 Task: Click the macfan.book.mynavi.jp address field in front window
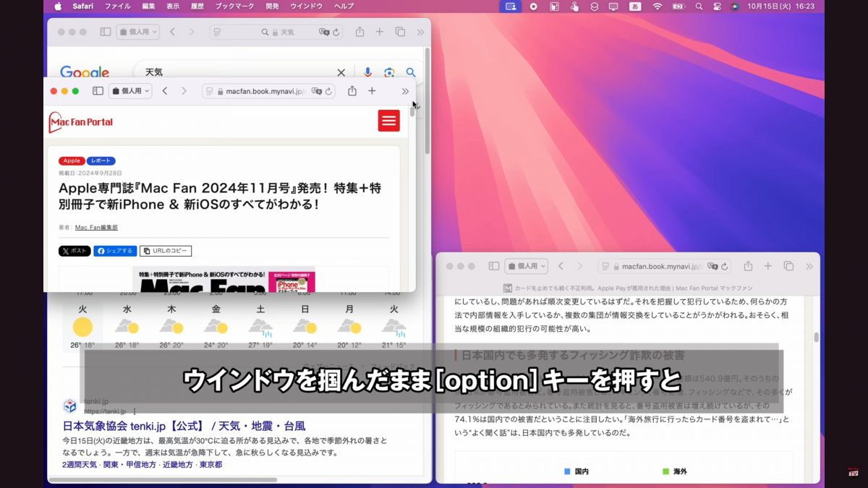tap(269, 91)
